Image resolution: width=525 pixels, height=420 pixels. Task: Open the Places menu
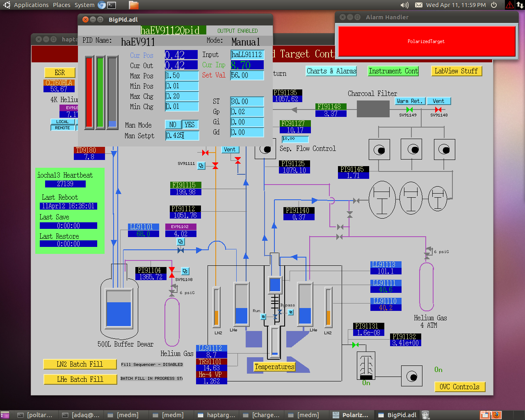[62, 5]
